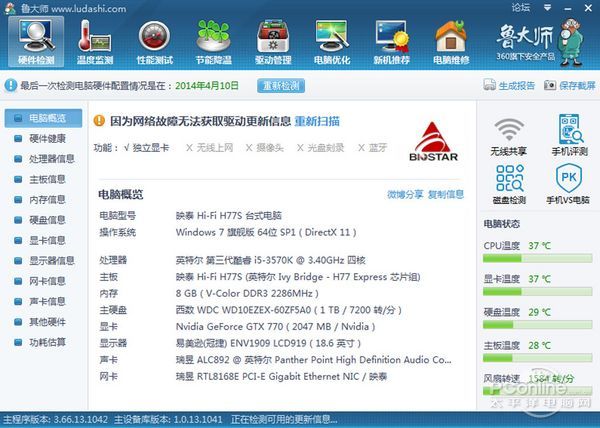Viewport: 600px width, 428px height.
Task: Open the 驱动管理 driver manager
Action: pyautogui.click(x=273, y=42)
